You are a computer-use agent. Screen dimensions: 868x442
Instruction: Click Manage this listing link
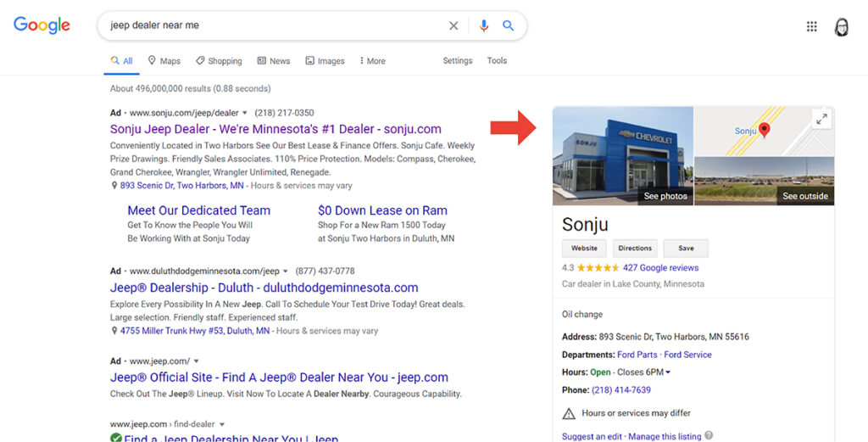tap(665, 436)
